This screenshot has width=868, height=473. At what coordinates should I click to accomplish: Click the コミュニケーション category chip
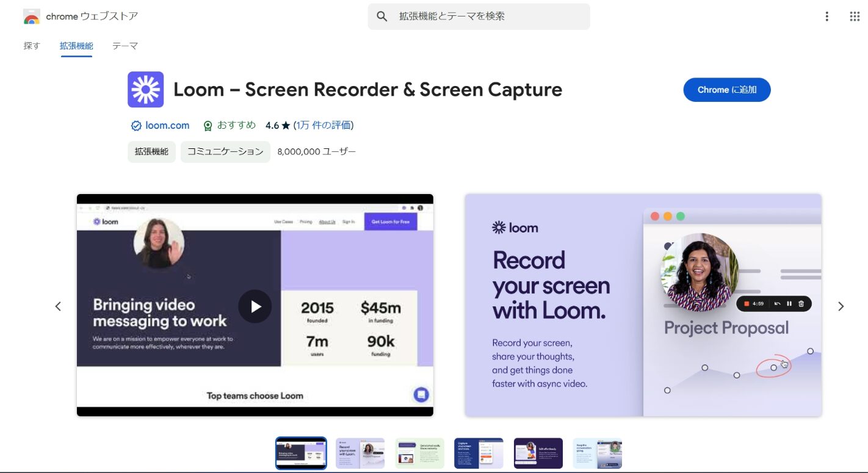(225, 152)
